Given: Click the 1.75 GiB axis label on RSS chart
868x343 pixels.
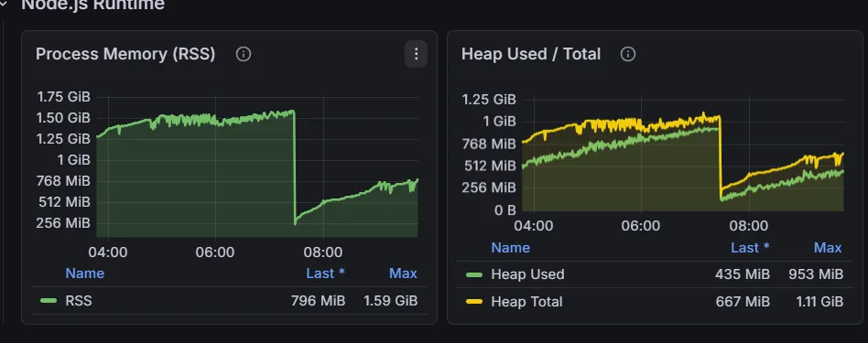Looking at the screenshot, I should (x=64, y=97).
